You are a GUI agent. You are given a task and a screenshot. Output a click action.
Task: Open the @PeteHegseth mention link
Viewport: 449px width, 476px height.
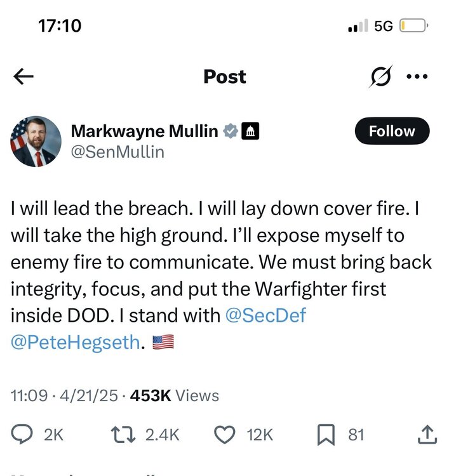point(74,343)
